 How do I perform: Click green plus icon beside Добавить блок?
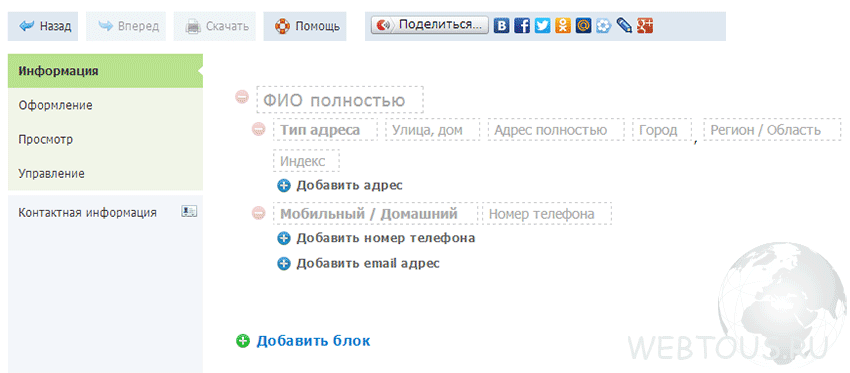pyautogui.click(x=243, y=341)
